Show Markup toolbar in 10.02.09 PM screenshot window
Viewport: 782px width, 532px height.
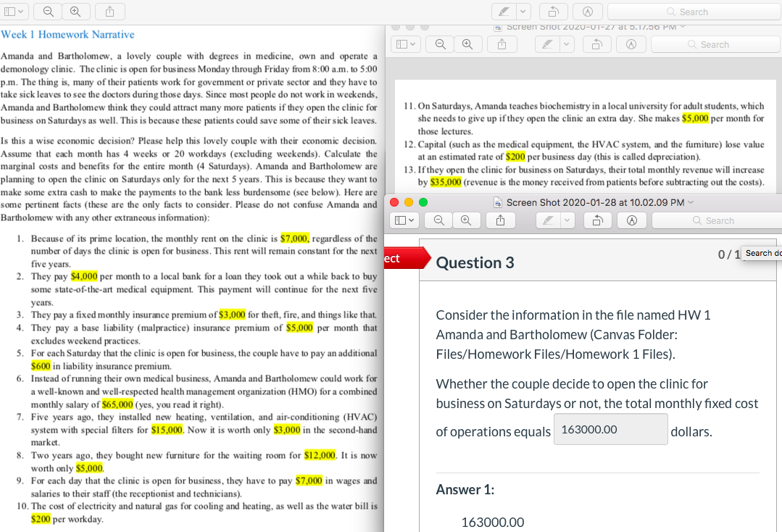pos(632,220)
